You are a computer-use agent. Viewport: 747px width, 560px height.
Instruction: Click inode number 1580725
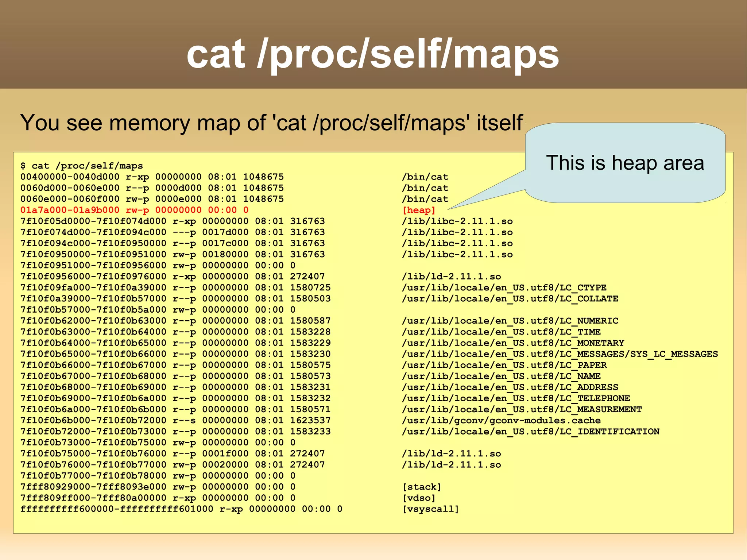pyautogui.click(x=310, y=288)
